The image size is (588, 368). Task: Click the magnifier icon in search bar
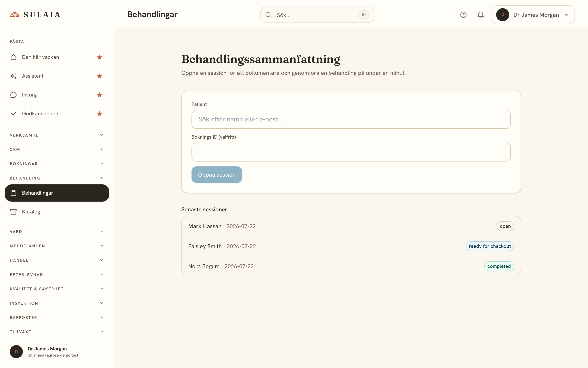point(268,15)
